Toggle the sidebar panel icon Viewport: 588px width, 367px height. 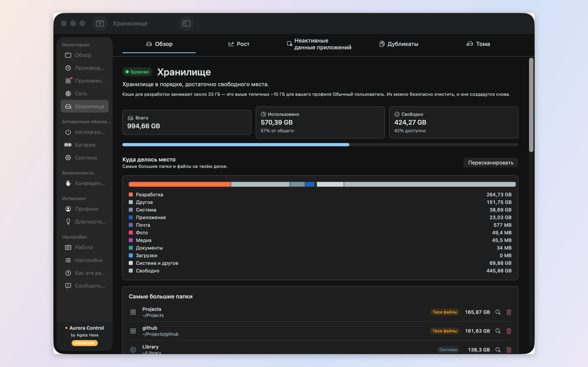186,23
